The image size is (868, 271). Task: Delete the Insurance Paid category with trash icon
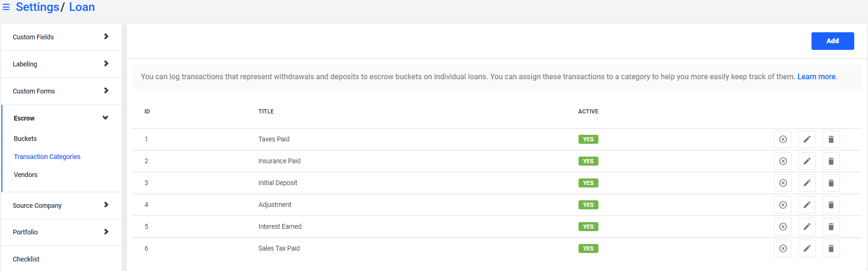point(831,161)
